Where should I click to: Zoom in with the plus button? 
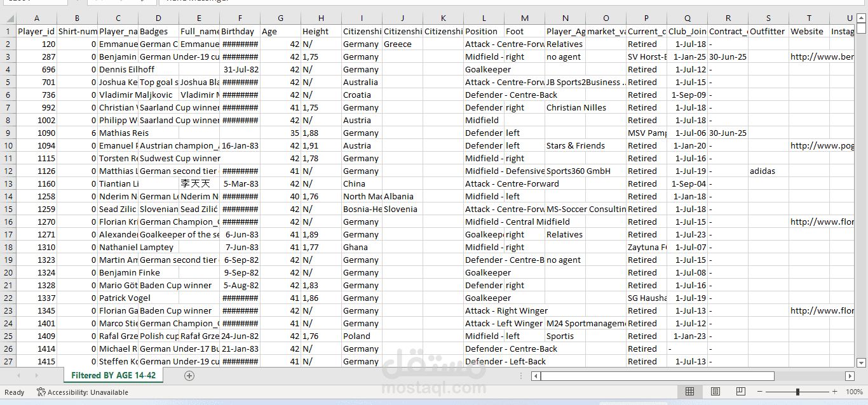point(835,392)
